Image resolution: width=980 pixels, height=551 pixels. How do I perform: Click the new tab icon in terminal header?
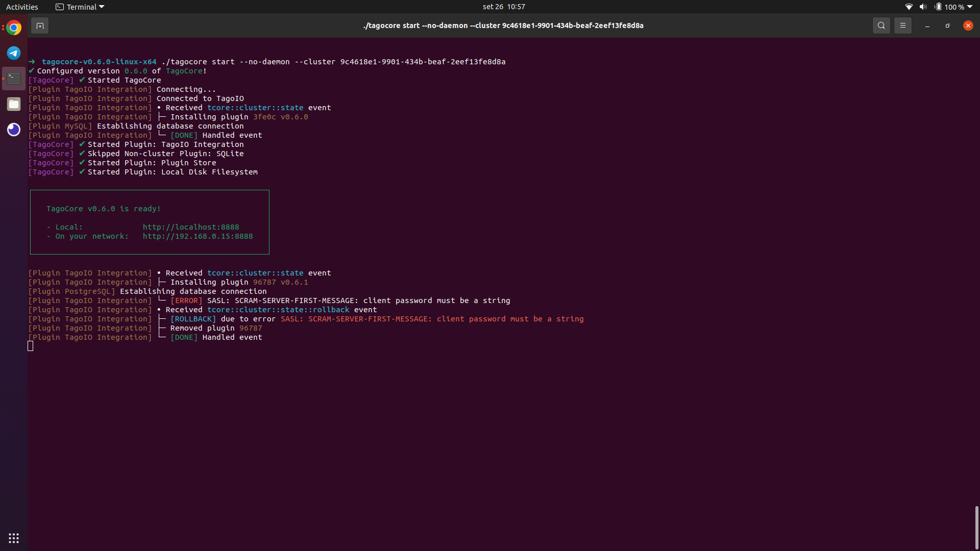pos(40,26)
